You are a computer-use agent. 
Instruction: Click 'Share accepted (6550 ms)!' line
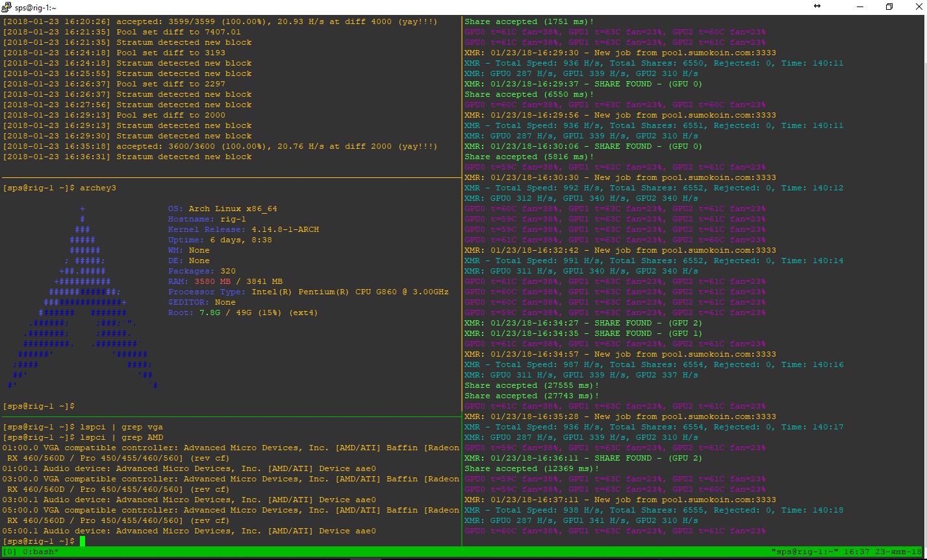pos(529,94)
